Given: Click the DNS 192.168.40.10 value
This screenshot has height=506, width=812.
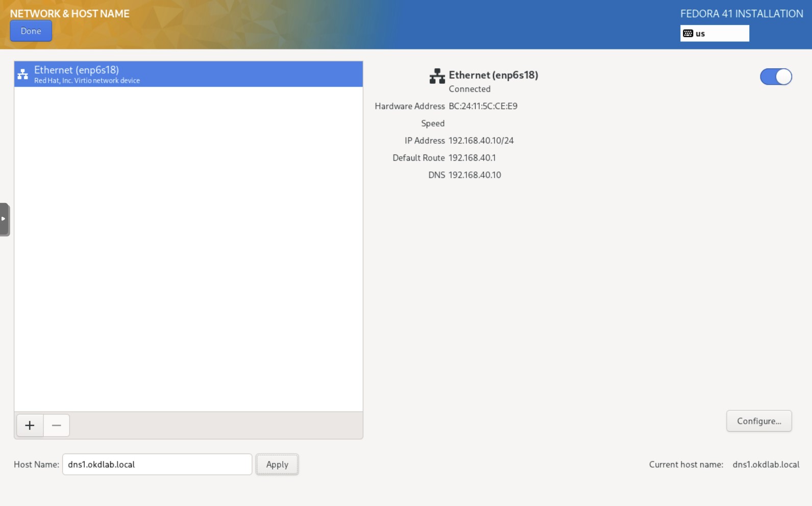Looking at the screenshot, I should (x=475, y=175).
